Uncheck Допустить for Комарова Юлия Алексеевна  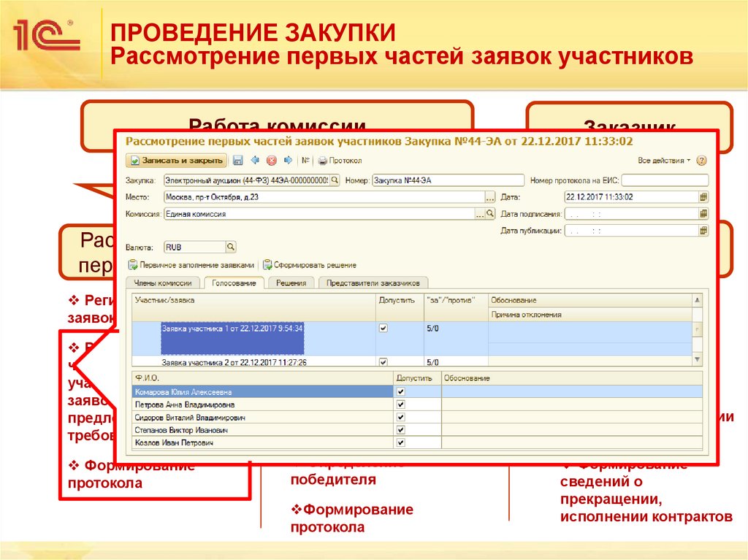(399, 391)
